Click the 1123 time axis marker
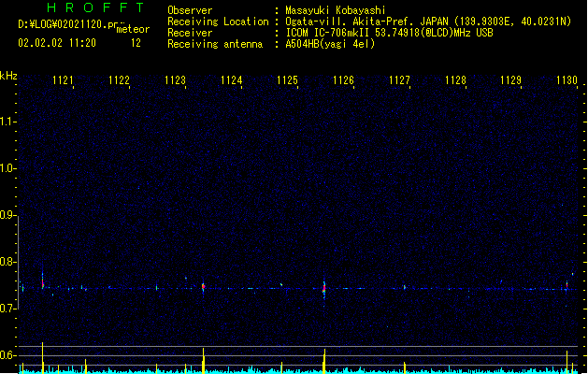 [x=175, y=79]
